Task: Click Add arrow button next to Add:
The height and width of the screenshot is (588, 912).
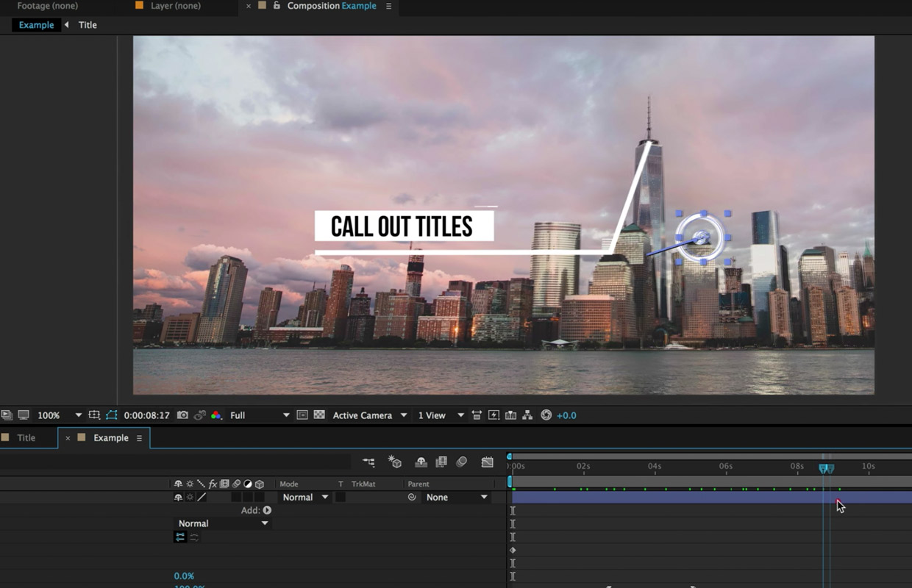Action: (267, 510)
